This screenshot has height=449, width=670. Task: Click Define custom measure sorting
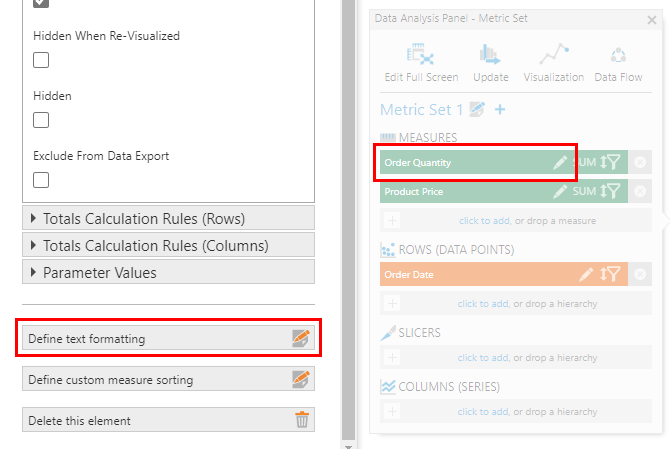pos(168,379)
